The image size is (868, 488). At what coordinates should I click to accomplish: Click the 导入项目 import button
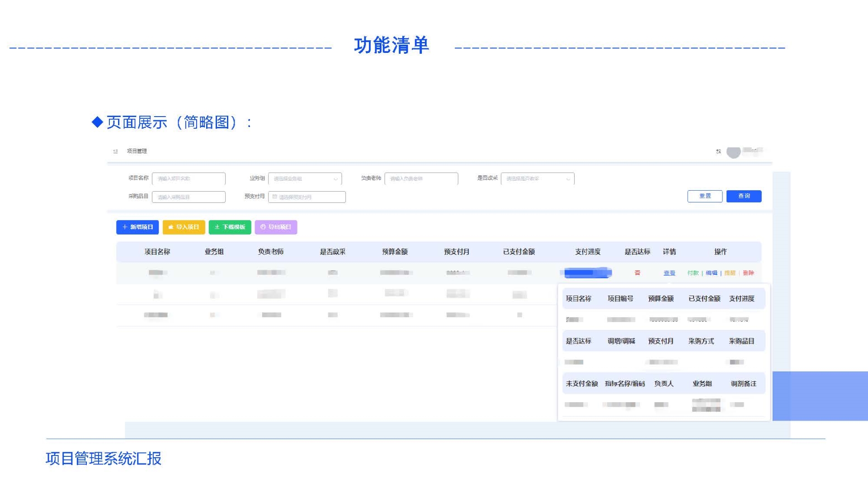coord(184,227)
